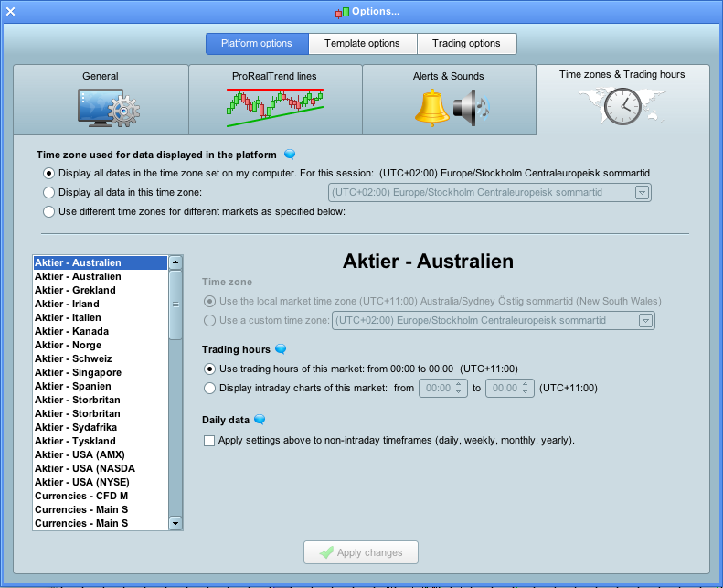Select Use the local market time zone option

click(x=210, y=301)
